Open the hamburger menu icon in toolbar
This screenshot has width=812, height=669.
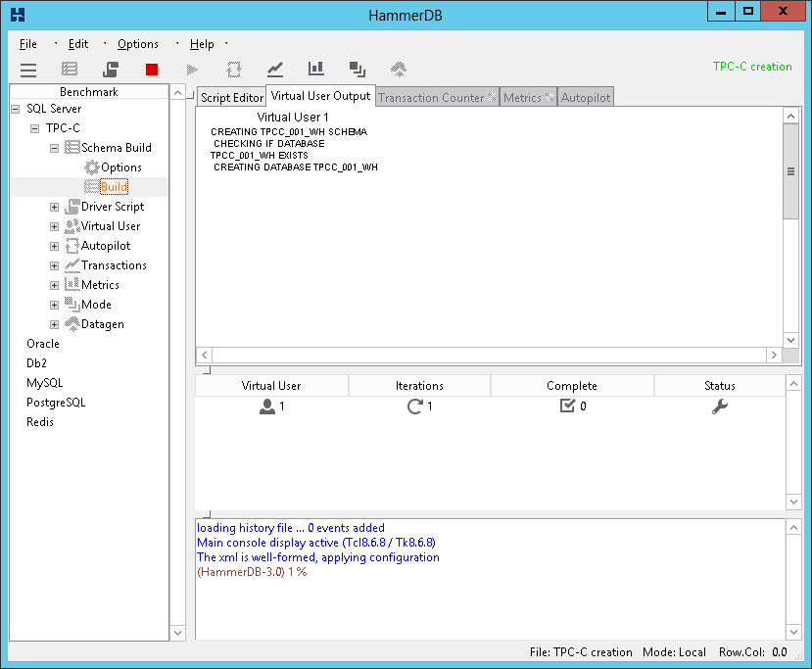click(28, 70)
